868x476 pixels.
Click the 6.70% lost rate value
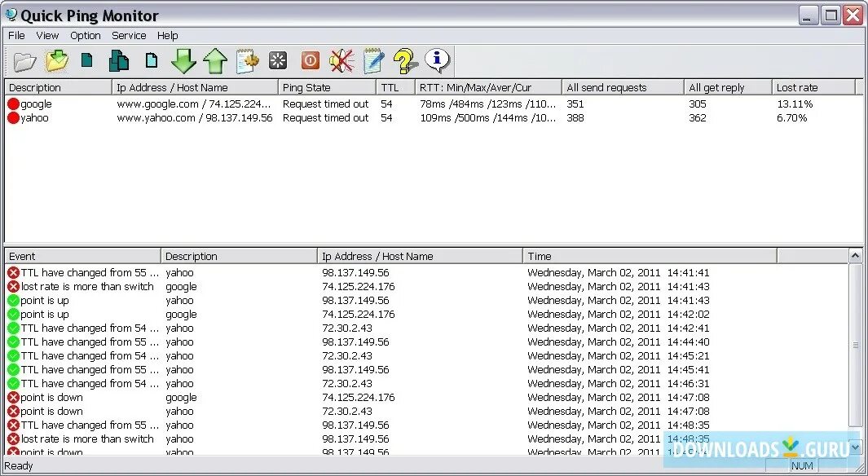tap(792, 118)
